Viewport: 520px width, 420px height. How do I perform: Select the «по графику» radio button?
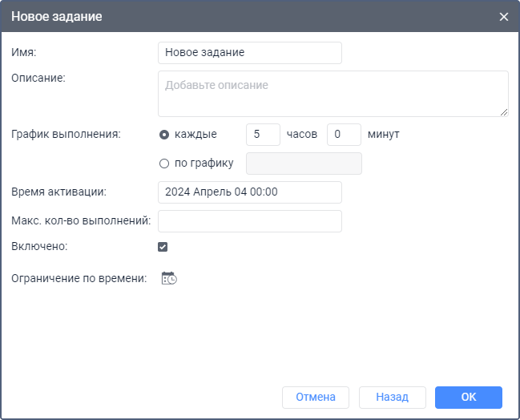pos(164,164)
